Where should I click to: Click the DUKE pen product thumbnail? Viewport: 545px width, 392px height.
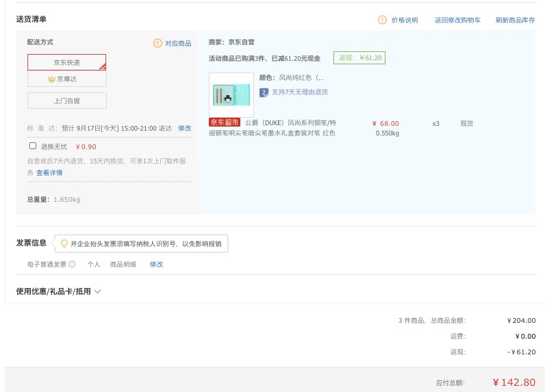[231, 95]
